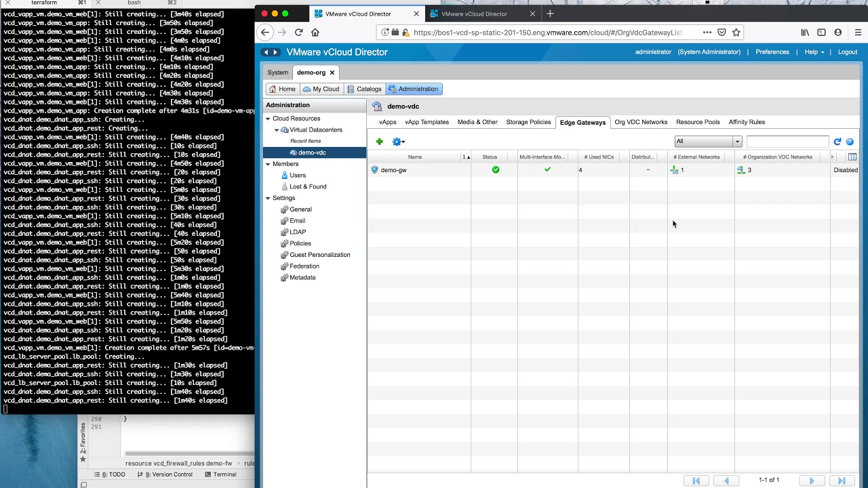This screenshot has height=488, width=868.
Task: Open Guest Personalization settings
Action: (319, 255)
